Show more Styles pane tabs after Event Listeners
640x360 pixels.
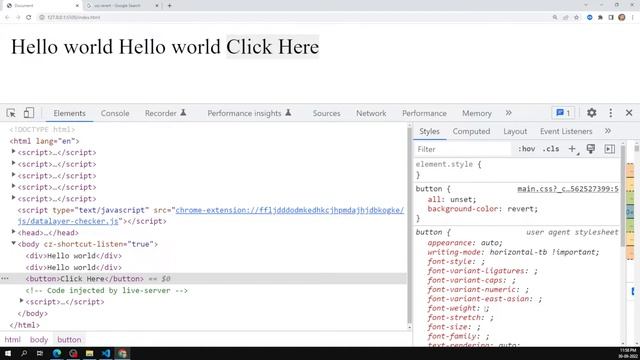coord(608,131)
